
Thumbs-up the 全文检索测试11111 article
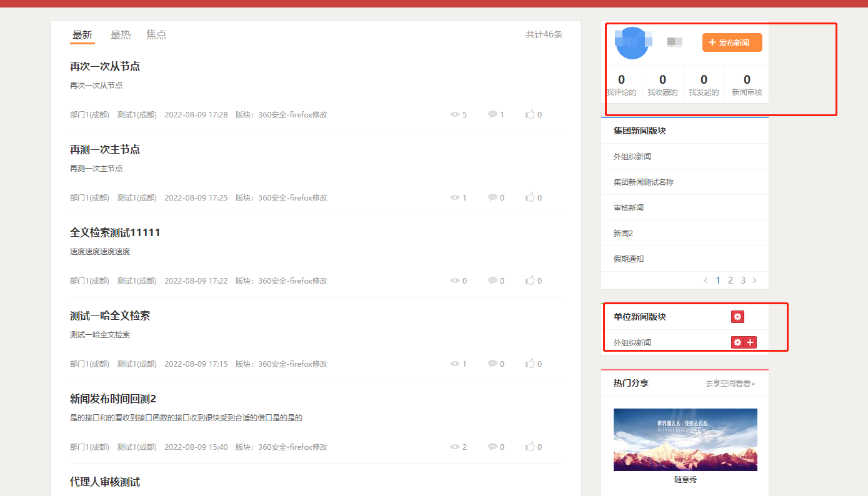(x=530, y=280)
